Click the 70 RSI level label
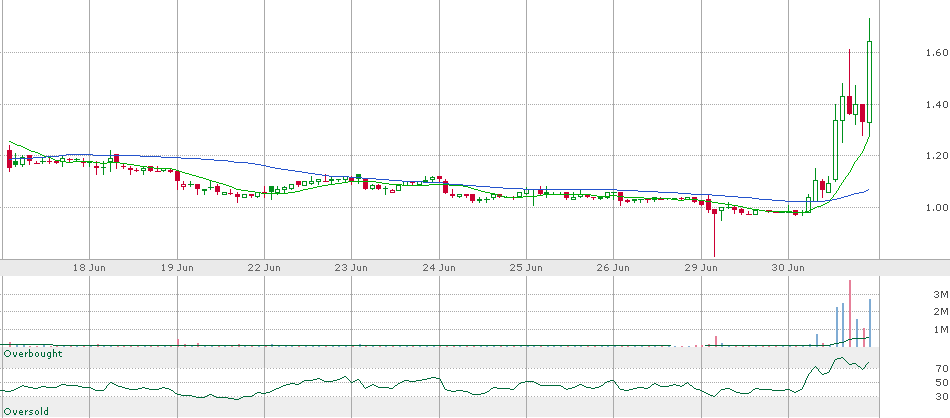950x418 pixels. [941, 368]
